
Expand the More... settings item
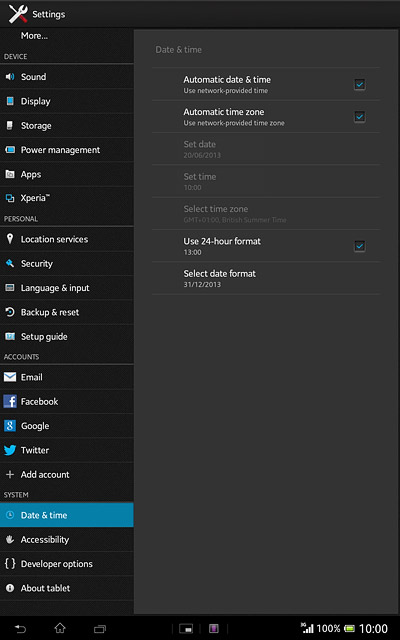click(x=67, y=36)
